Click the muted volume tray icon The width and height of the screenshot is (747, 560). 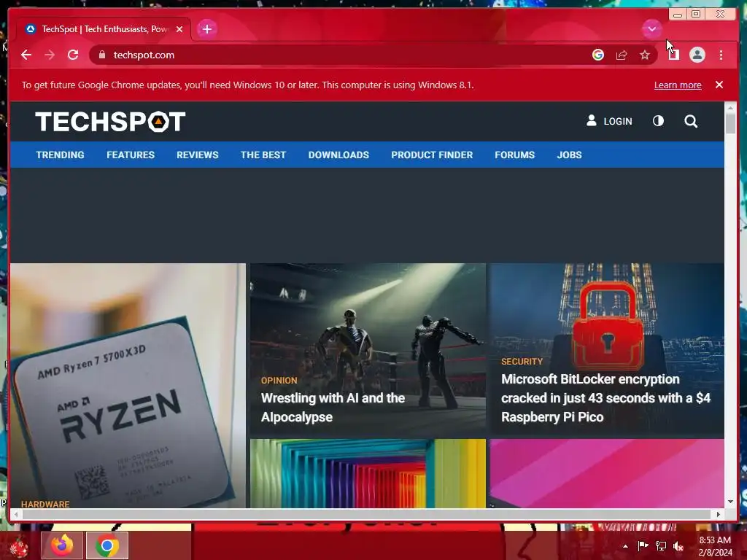pos(678,545)
